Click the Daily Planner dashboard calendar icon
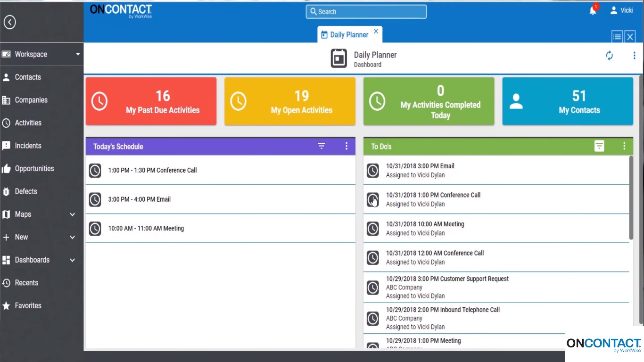 [x=339, y=58]
